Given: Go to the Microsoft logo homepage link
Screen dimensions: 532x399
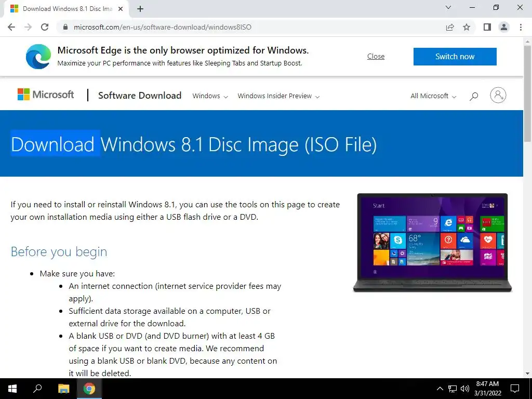Looking at the screenshot, I should pos(46,95).
